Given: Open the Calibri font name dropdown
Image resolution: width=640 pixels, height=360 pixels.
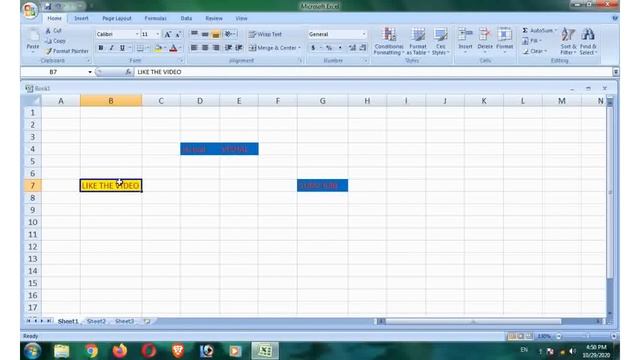Looking at the screenshot, I should click(x=137, y=34).
